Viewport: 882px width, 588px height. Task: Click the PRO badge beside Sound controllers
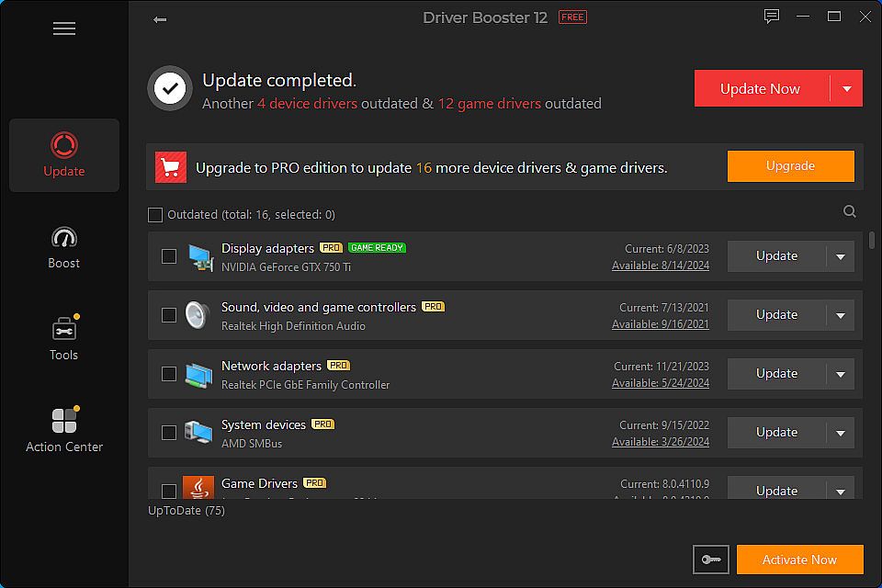point(433,307)
